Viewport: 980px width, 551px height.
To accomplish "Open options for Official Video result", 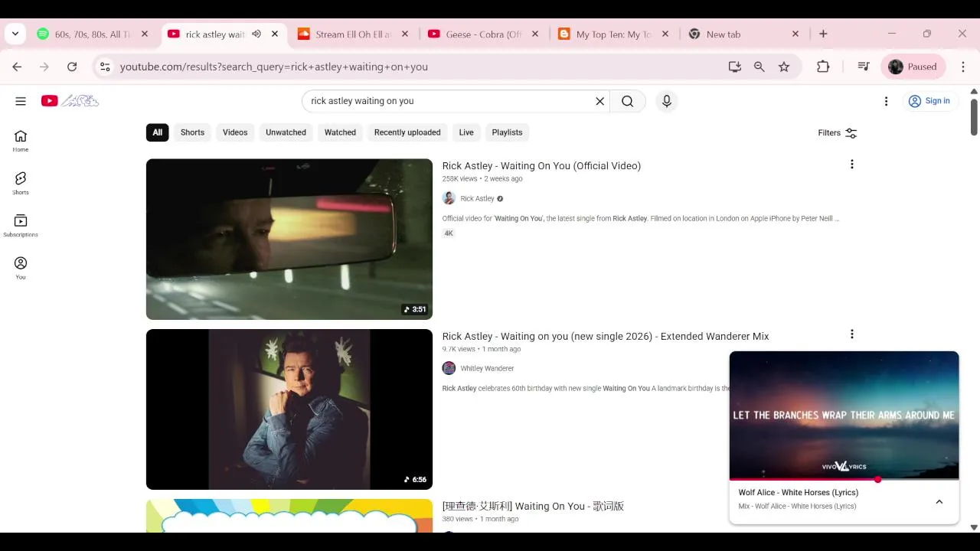I will pyautogui.click(x=851, y=165).
